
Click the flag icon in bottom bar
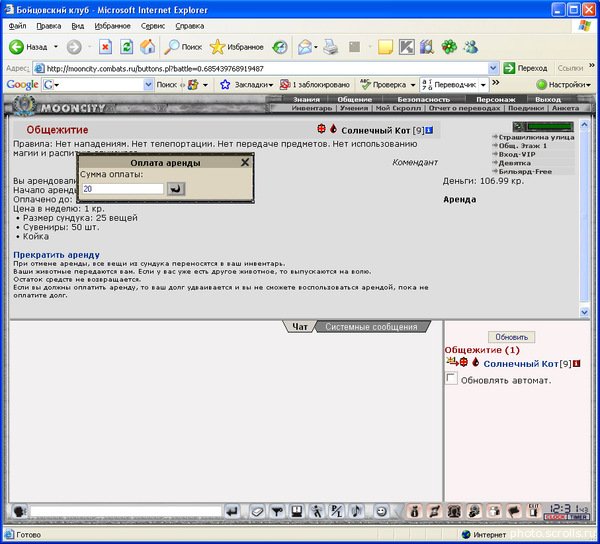coord(514,511)
